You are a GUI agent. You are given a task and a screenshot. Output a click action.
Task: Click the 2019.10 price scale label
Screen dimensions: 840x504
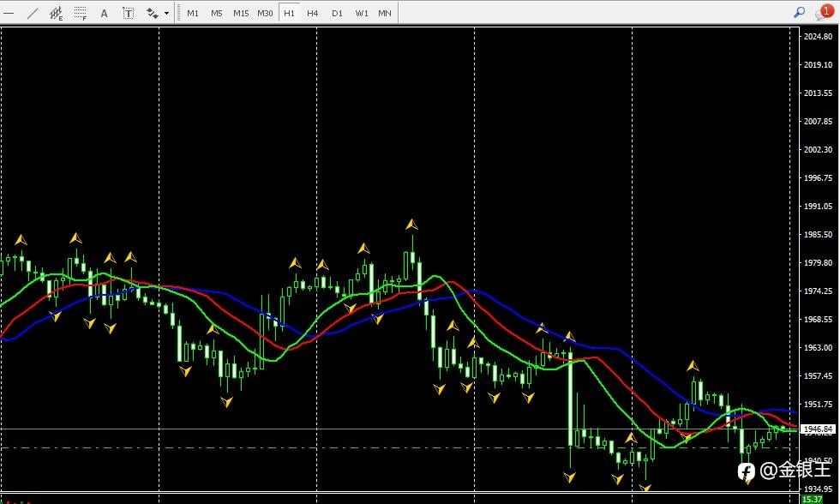(818, 65)
